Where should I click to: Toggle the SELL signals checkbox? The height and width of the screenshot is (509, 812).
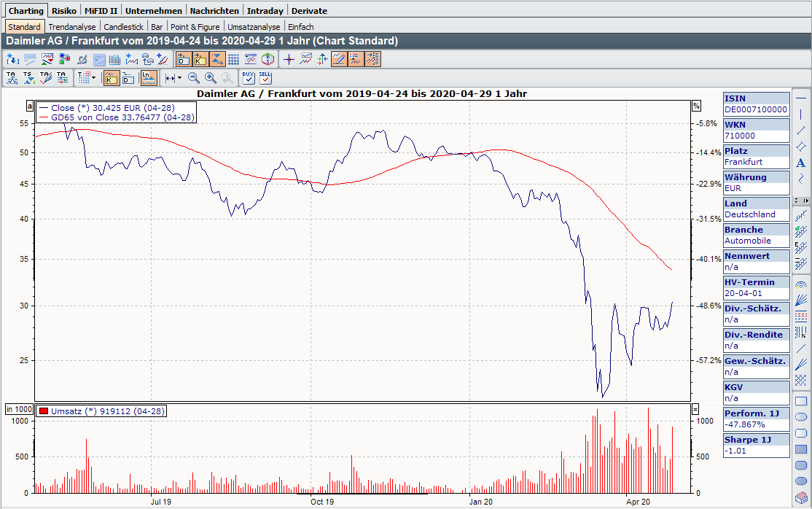(265, 77)
